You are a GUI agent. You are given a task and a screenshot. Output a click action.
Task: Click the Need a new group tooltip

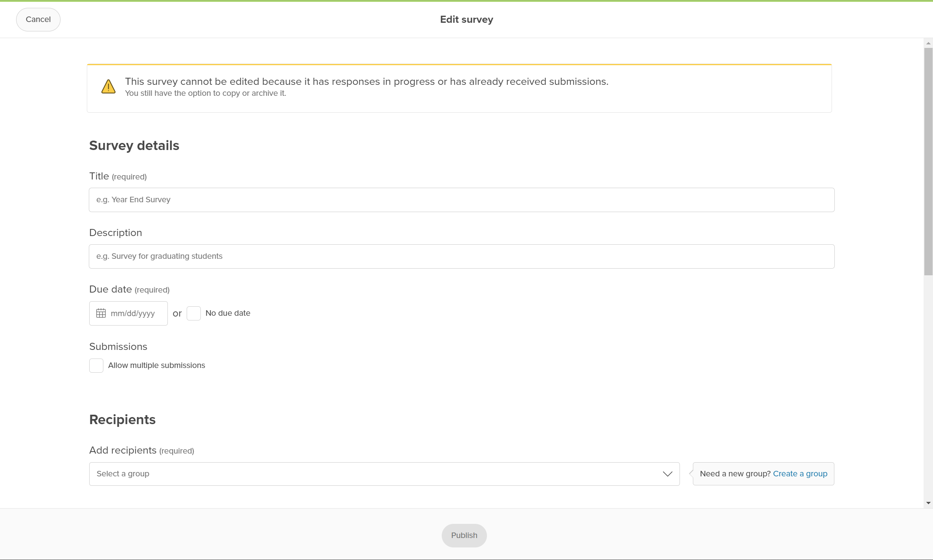[x=735, y=474]
